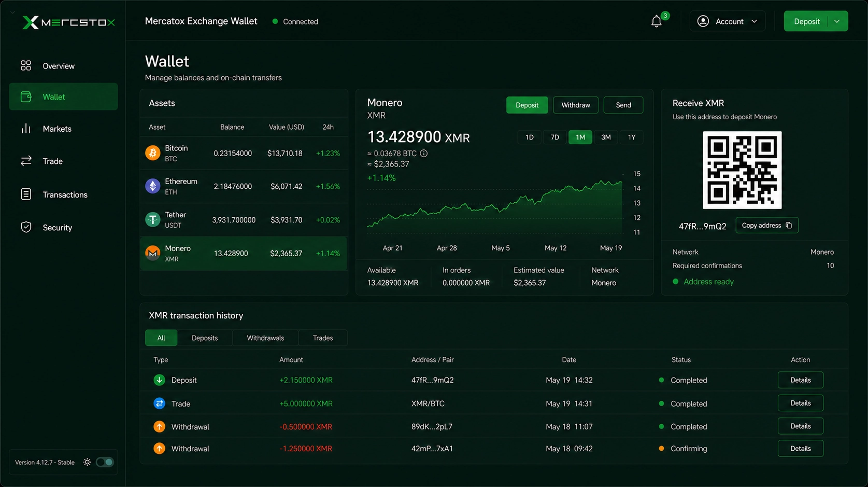Show the All transactions tab
This screenshot has width=868, height=487.
click(x=161, y=338)
